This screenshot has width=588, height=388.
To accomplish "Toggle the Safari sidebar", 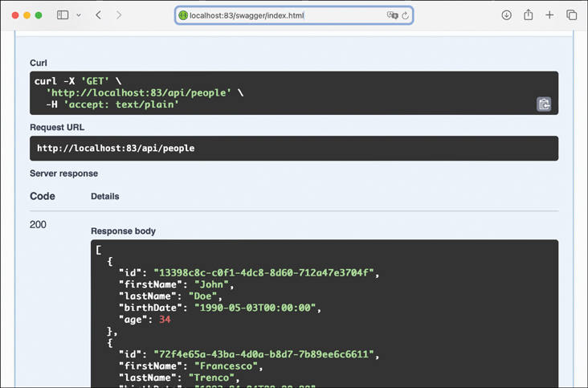I will (63, 15).
